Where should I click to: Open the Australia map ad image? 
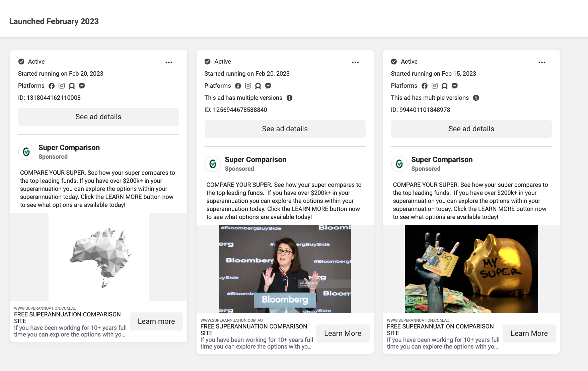(x=98, y=257)
